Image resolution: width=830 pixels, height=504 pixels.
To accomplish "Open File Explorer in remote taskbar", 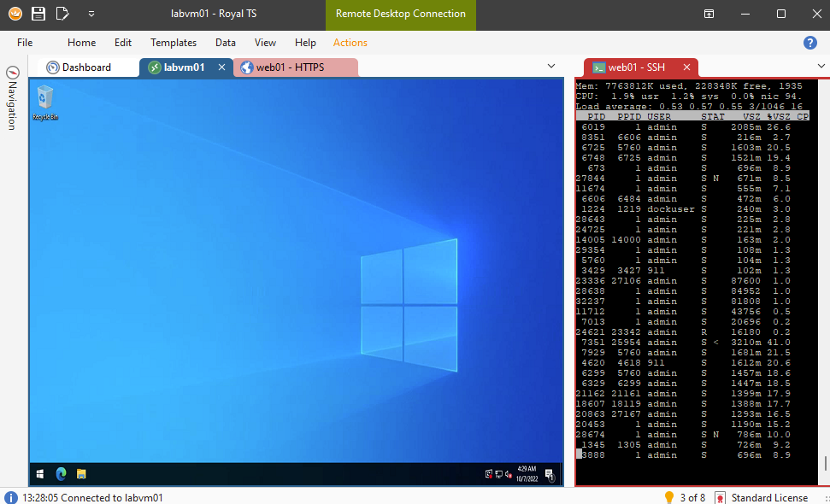I will (x=82, y=473).
